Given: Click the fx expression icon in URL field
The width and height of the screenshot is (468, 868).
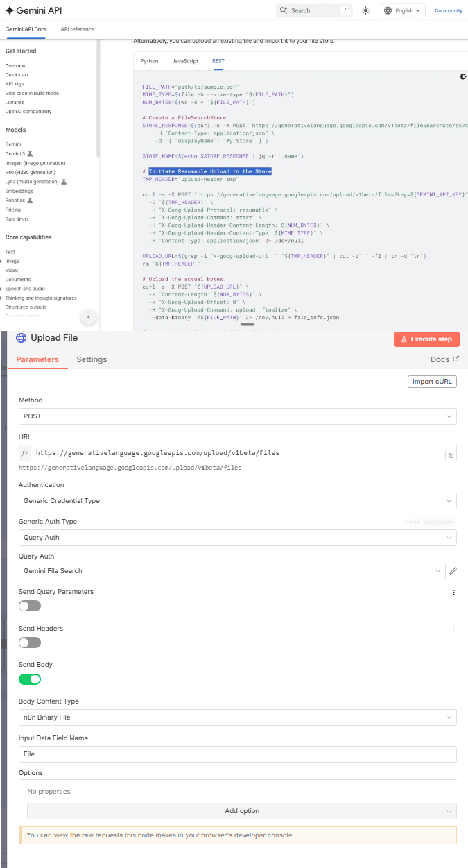Looking at the screenshot, I should [25, 452].
